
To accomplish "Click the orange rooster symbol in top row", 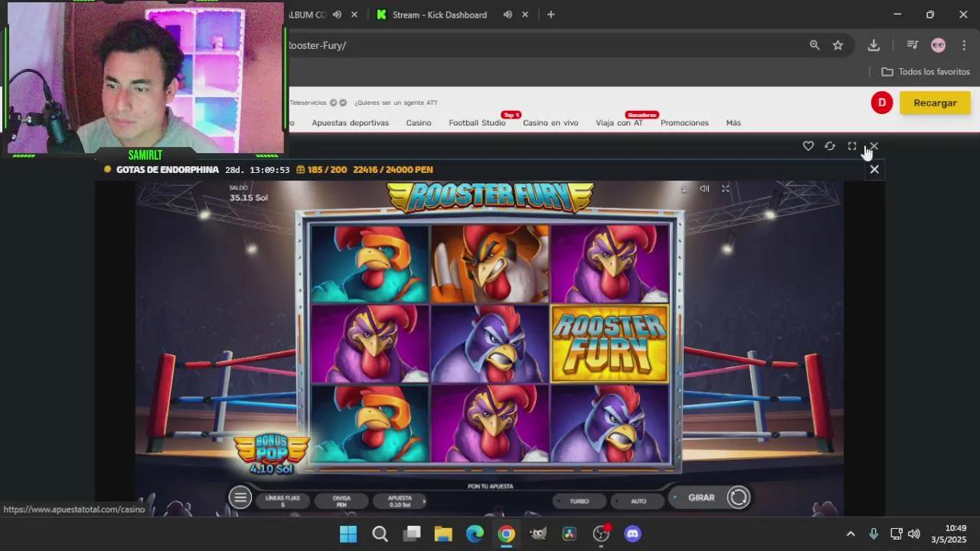I will click(x=490, y=263).
